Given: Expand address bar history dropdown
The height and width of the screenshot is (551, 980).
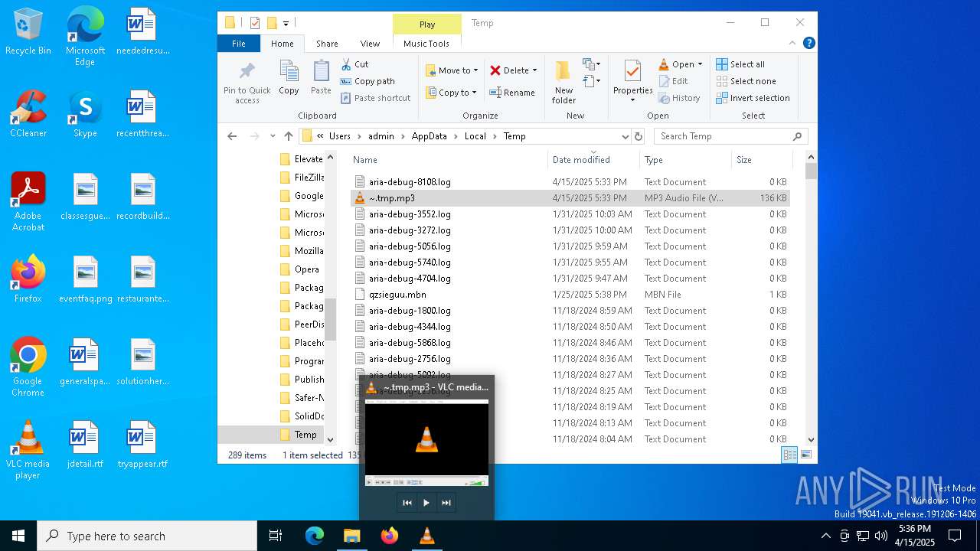Looking at the screenshot, I should coord(626,136).
